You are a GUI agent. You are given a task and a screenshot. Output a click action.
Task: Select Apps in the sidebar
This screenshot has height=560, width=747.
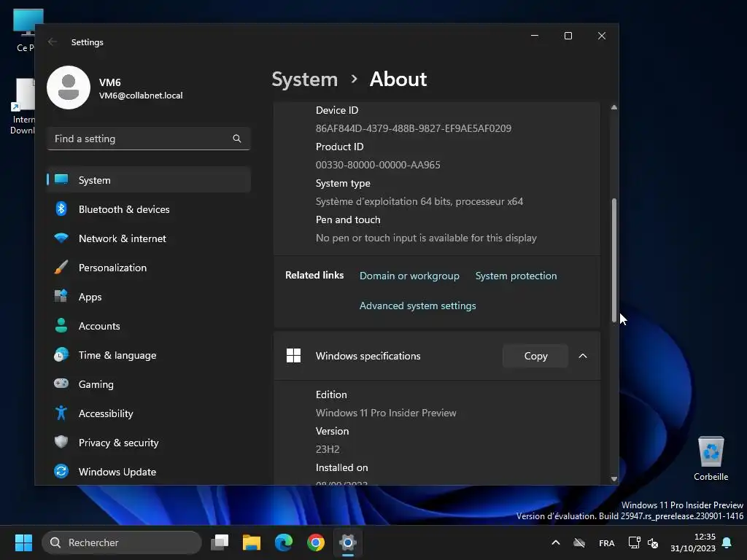click(149, 297)
